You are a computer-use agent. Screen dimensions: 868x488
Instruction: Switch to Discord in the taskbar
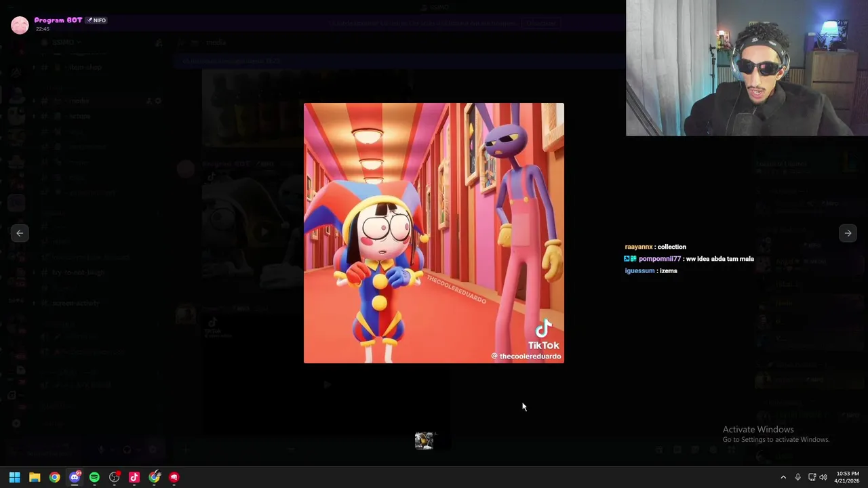pos(75,477)
